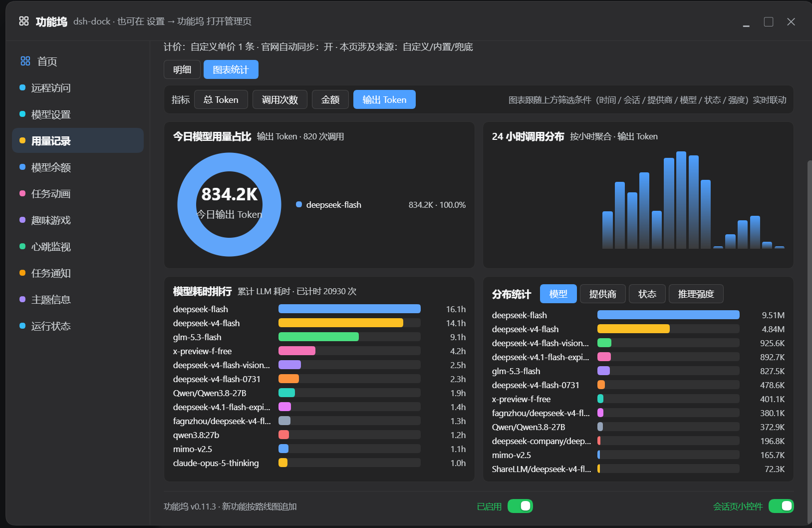812x528 pixels.
Task: Navigate to 模型余额 page
Action: pyautogui.click(x=78, y=167)
